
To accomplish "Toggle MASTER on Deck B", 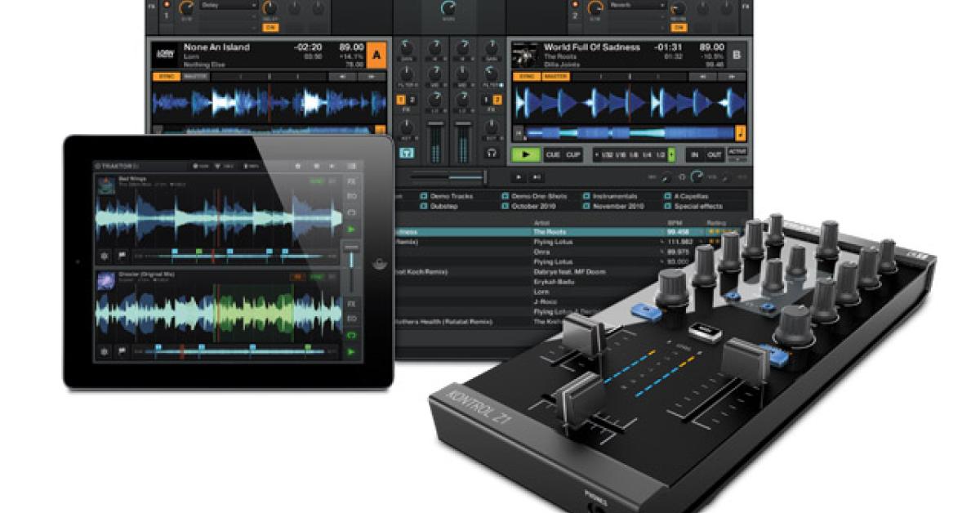I will pos(555,77).
